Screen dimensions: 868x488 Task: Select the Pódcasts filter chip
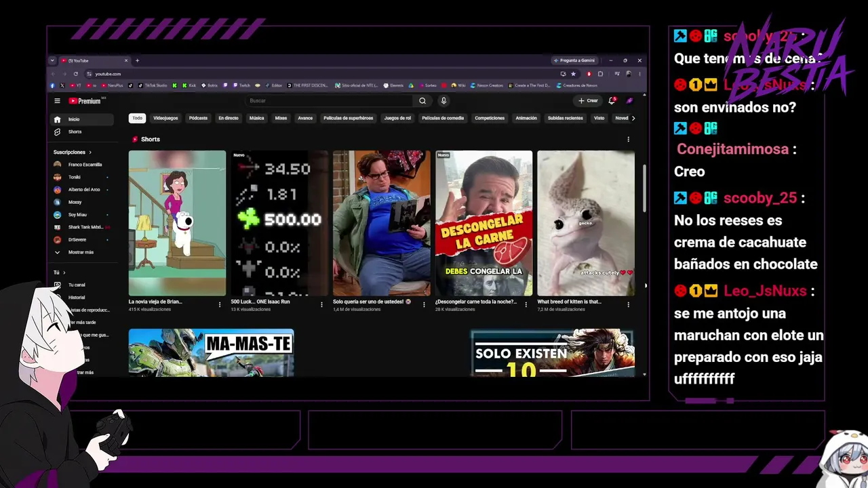click(x=198, y=118)
